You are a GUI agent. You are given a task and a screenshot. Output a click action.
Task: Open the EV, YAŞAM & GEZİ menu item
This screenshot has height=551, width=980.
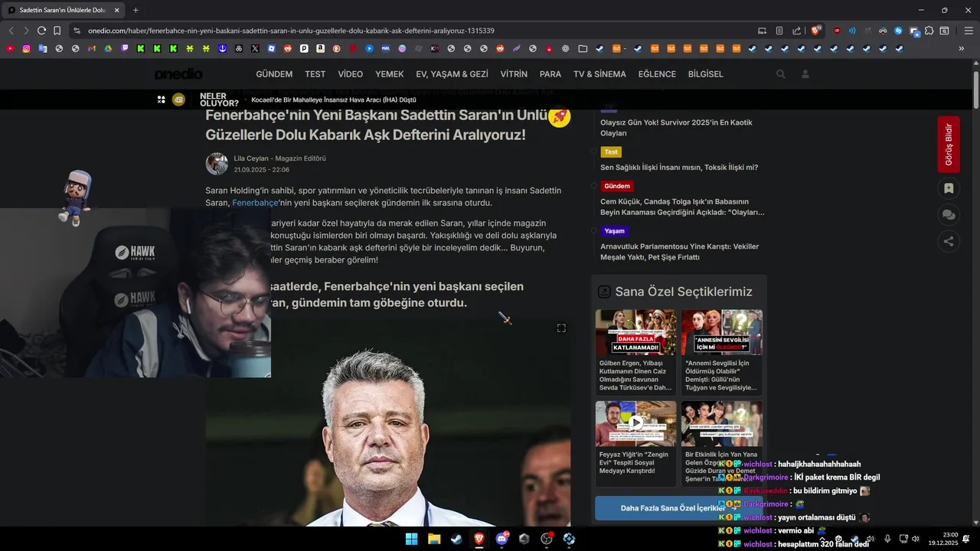(x=452, y=74)
